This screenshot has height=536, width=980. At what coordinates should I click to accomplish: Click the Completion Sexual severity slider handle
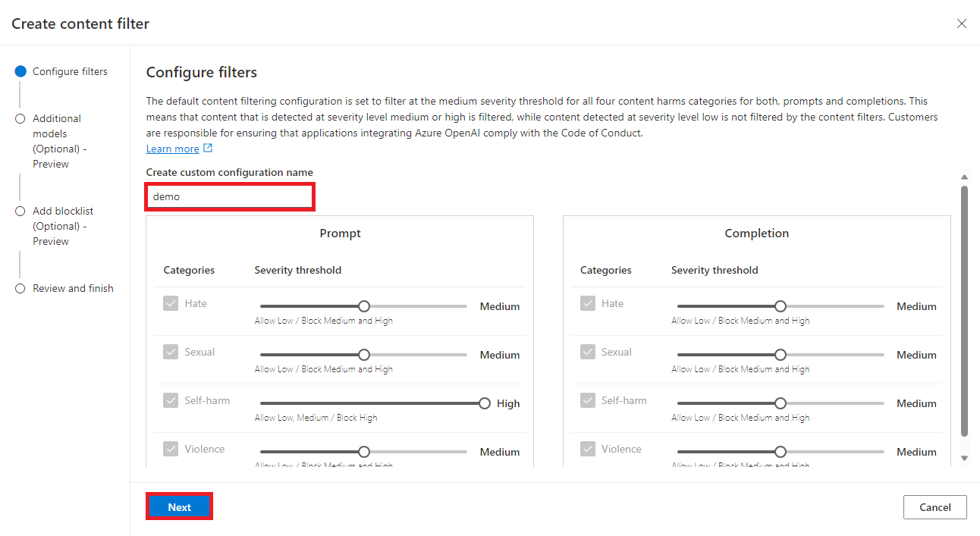tap(781, 355)
